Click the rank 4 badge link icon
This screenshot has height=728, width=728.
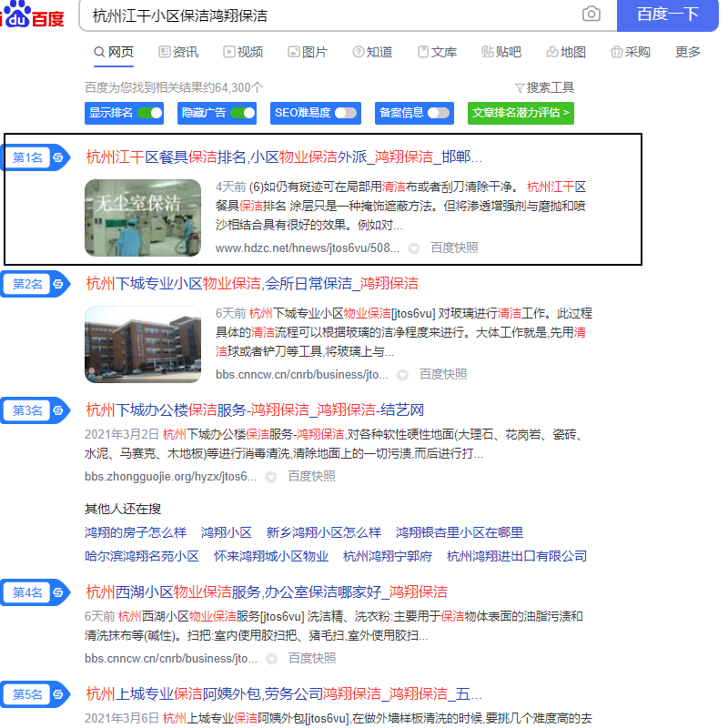[x=58, y=593]
